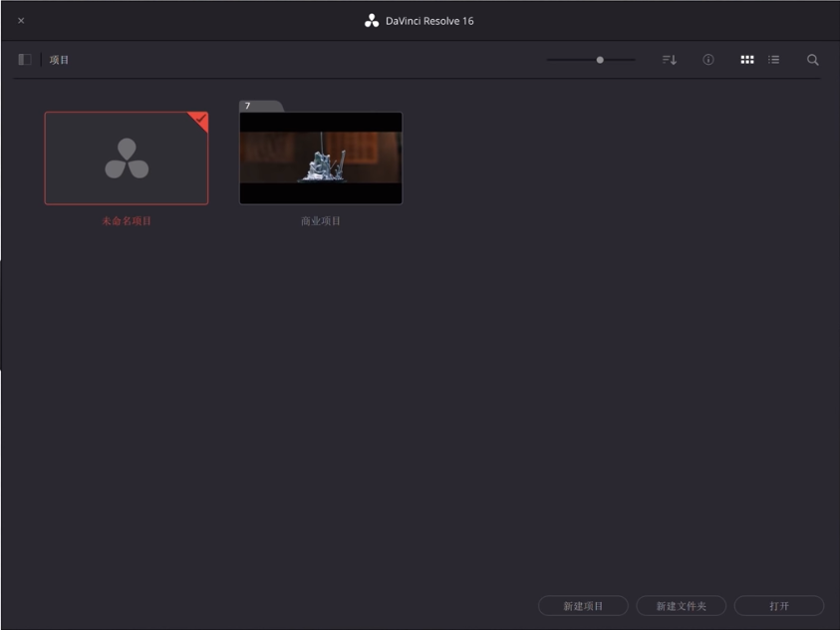Select the 未命名项目 project thumbnail

pos(127,158)
